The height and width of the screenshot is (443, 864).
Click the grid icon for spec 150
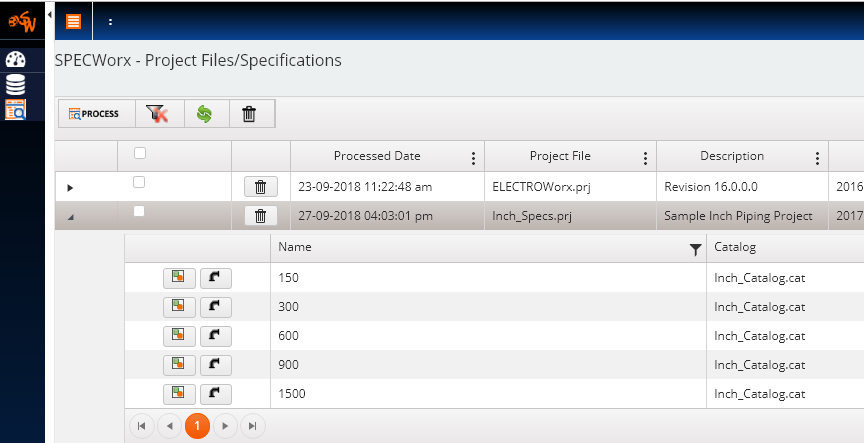point(179,278)
